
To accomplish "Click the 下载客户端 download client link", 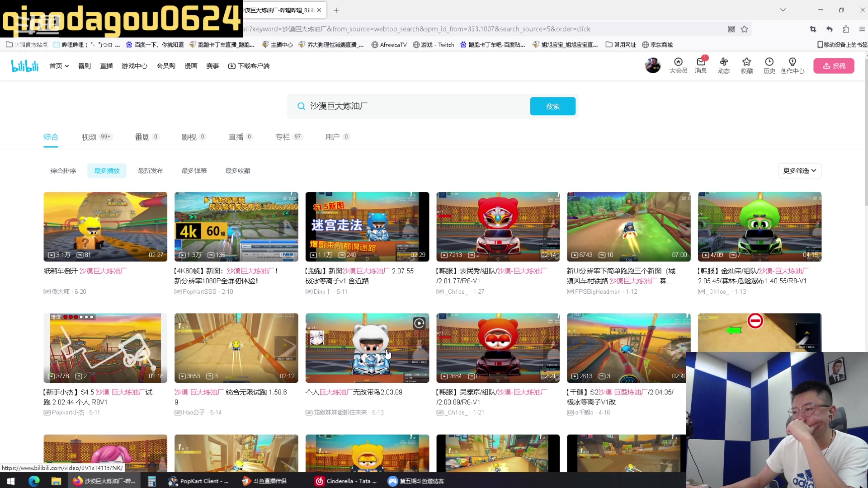I will [249, 66].
